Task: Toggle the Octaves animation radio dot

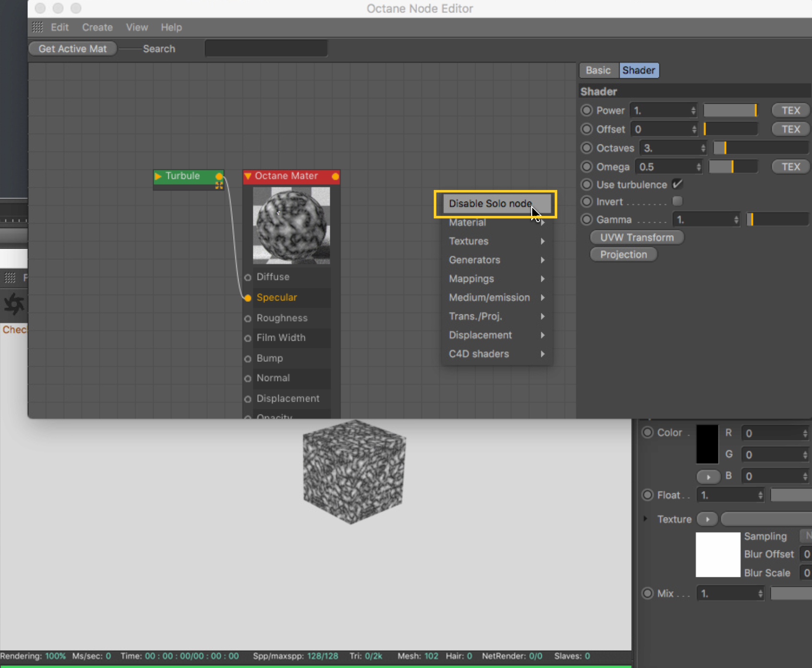Action: click(586, 148)
